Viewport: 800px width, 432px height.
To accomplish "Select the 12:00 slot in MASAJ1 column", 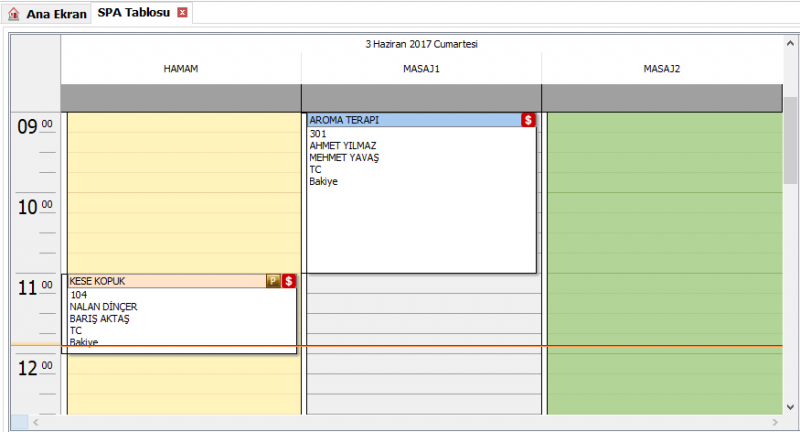I will pos(424,364).
